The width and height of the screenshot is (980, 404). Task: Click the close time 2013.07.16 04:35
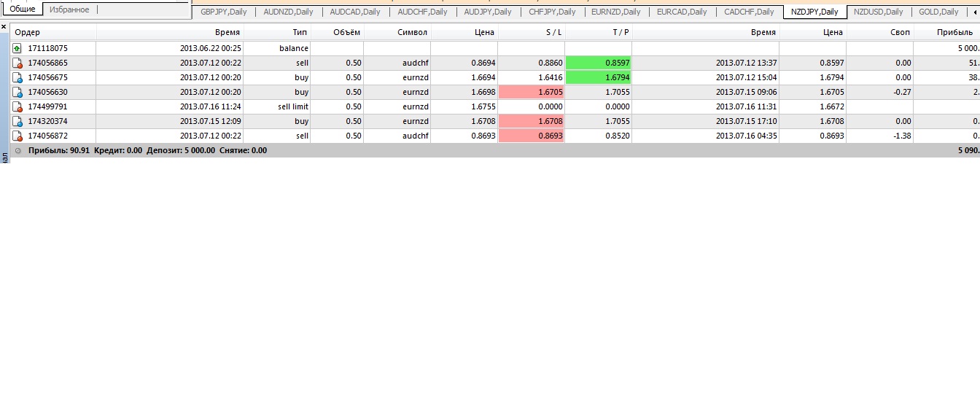point(747,136)
